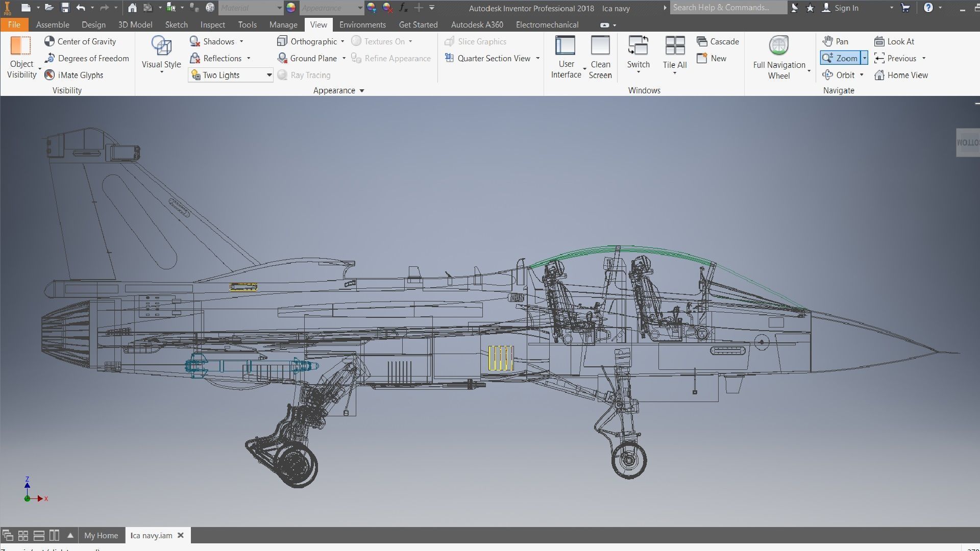Open the Manage ribbon tab
Screen dimensions: 980x551
pos(283,24)
